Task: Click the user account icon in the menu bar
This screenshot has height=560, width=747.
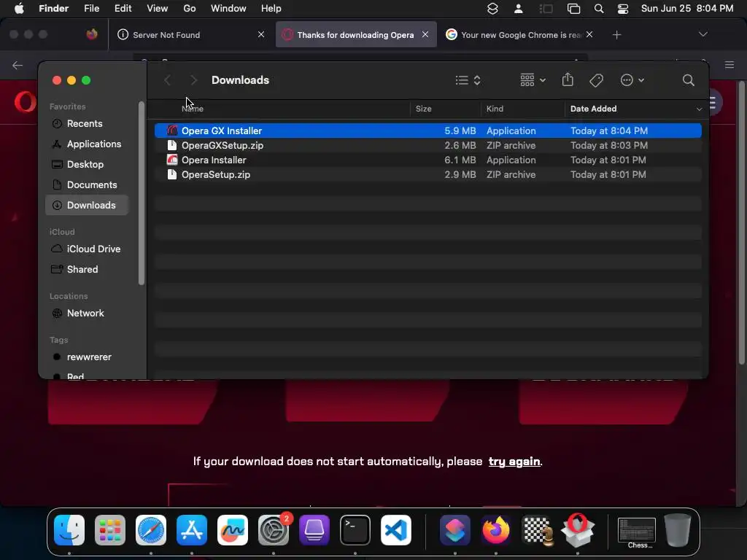Action: coord(519,9)
